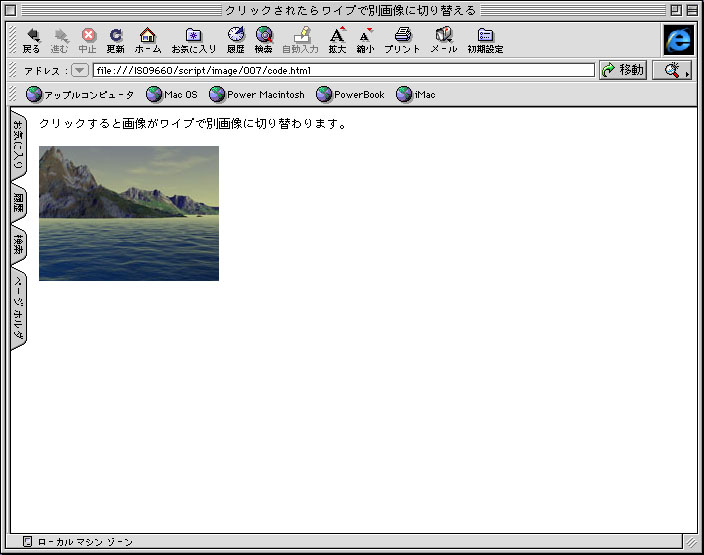The image size is (704, 555).
Task: Go back with the 戻る toolbar icon
Action: [x=31, y=40]
